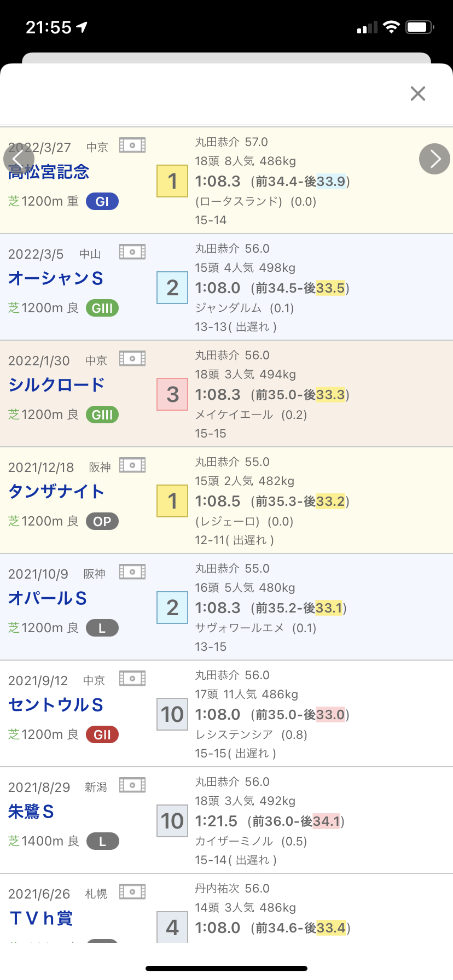Close the race history sheet
Screen dimensions: 453x980
point(418,94)
